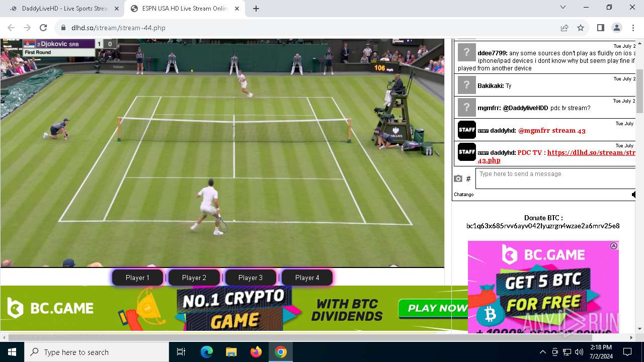Click the AdChoices icon on sidebar ad
Viewport: 644px width, 362px height.
point(614,246)
